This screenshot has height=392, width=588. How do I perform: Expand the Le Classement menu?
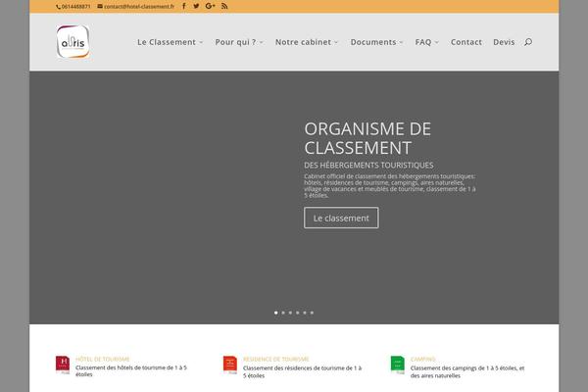point(170,42)
